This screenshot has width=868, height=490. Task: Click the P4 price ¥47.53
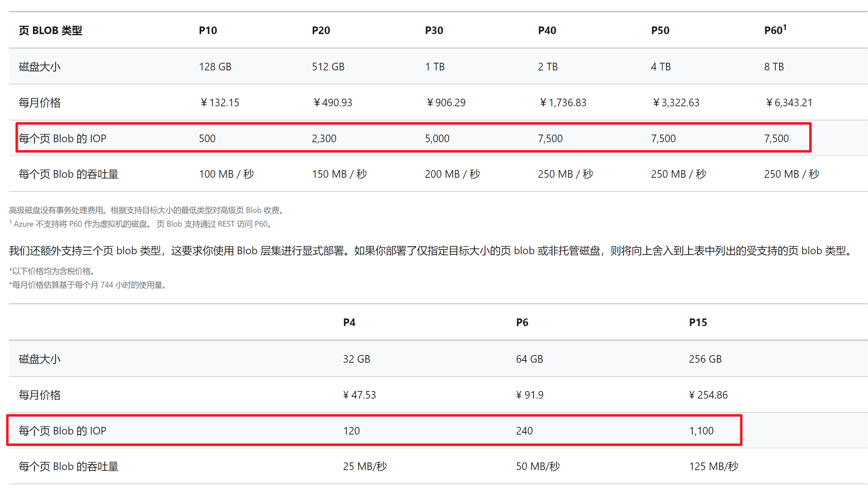point(359,395)
